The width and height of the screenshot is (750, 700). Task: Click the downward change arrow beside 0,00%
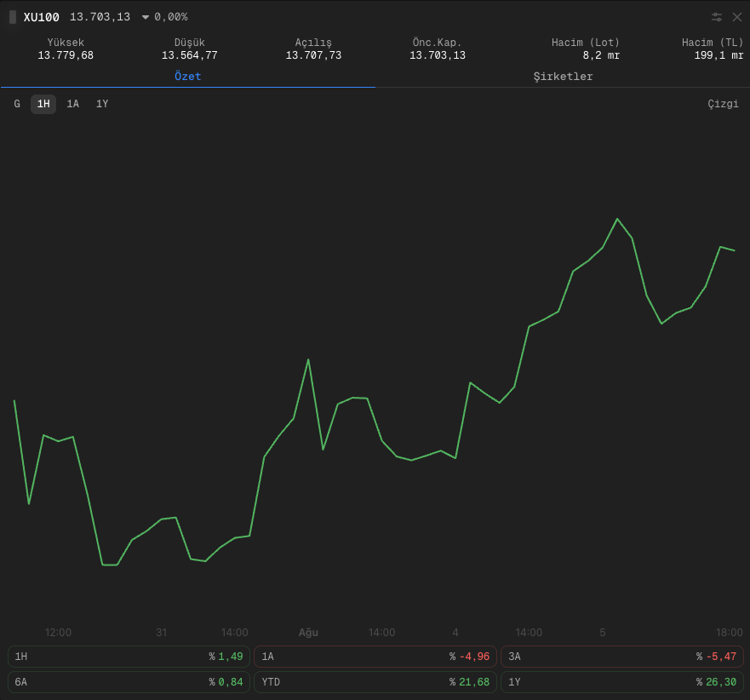click(x=146, y=17)
